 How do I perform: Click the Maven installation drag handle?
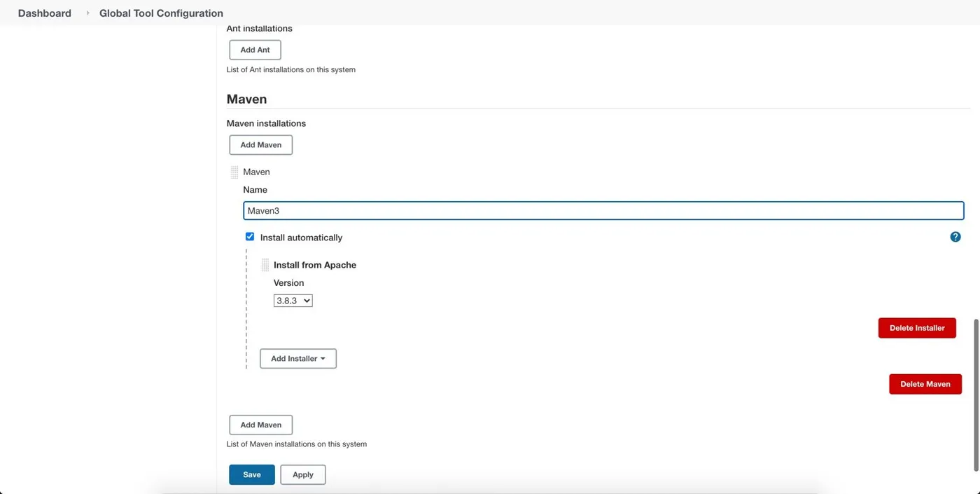click(234, 172)
